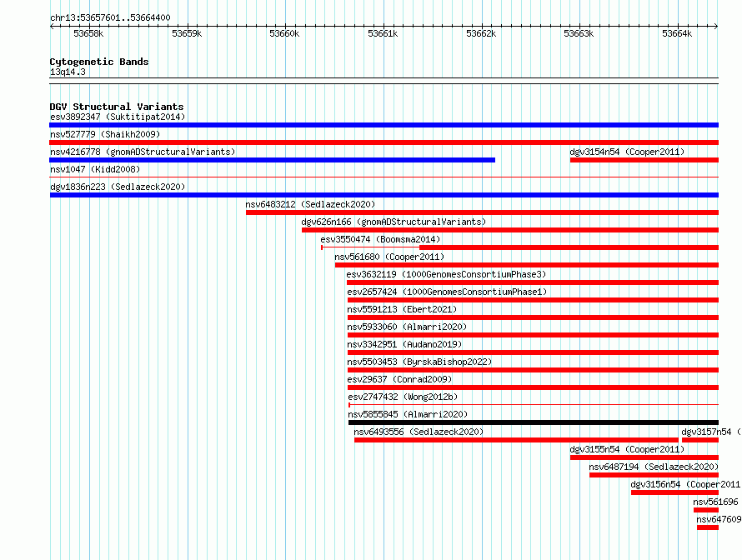Click the red esv2657424 variant bar
The image size is (742, 560).
pos(533,300)
